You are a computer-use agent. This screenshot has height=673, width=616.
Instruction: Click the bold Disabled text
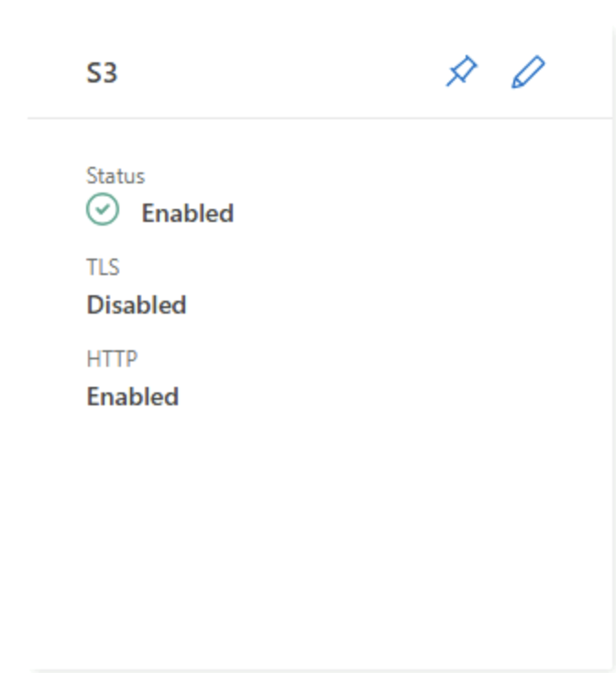[137, 305]
